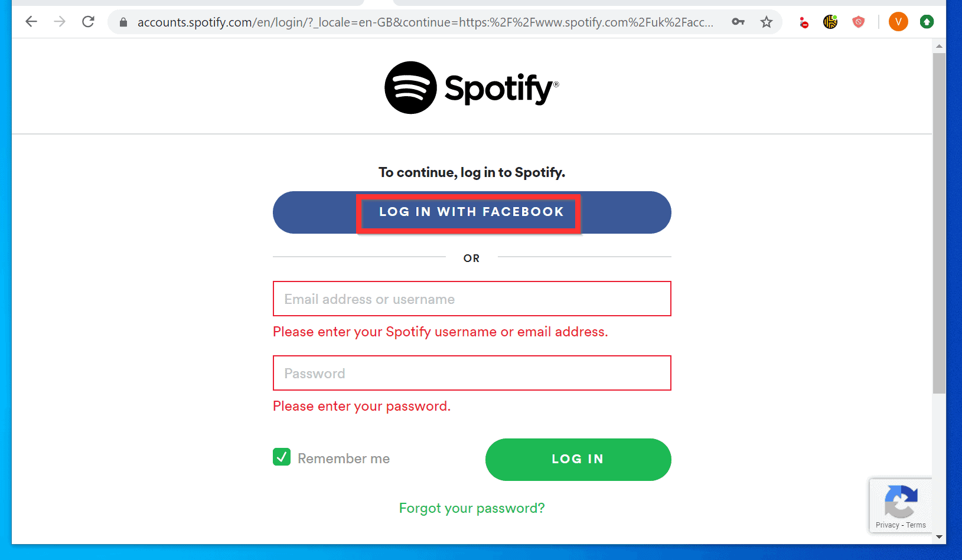Viewport: 962px width, 560px height.
Task: Click the yellow-patterned extension icon
Action: [830, 22]
